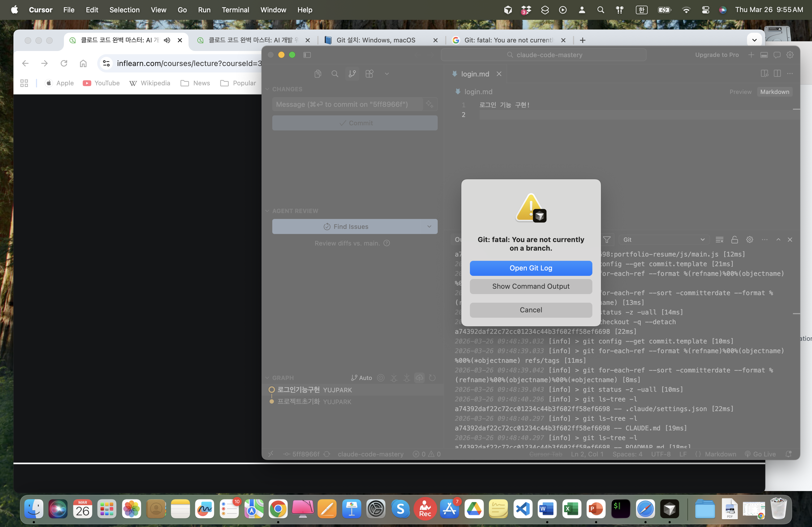This screenshot has width=812, height=527.
Task: Click the Source Control icon in sidebar
Action: (352, 74)
